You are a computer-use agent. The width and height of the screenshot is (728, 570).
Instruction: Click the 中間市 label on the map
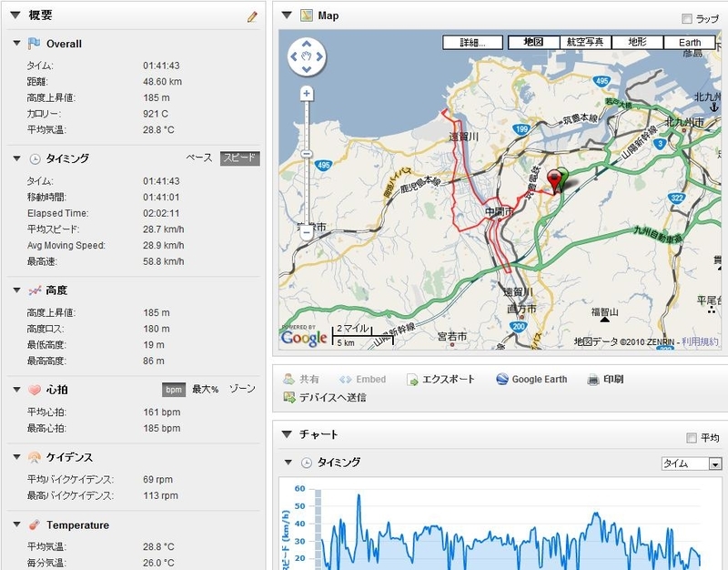499,212
